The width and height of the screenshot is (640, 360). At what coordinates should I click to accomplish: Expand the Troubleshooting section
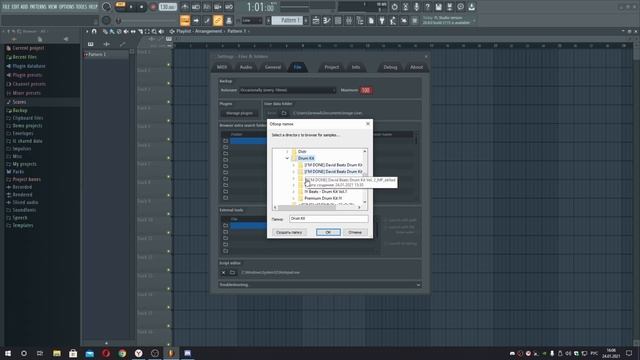tap(320, 284)
